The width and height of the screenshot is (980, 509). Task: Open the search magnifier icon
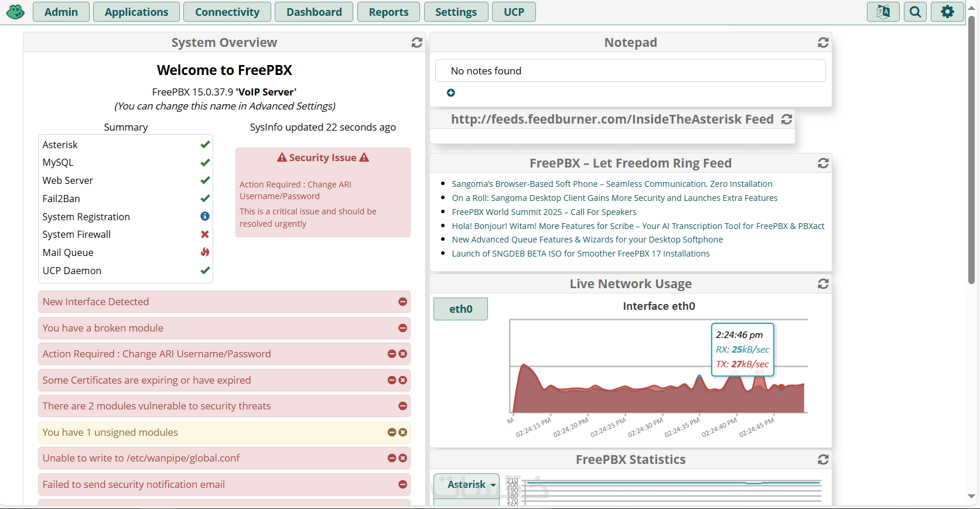point(915,12)
